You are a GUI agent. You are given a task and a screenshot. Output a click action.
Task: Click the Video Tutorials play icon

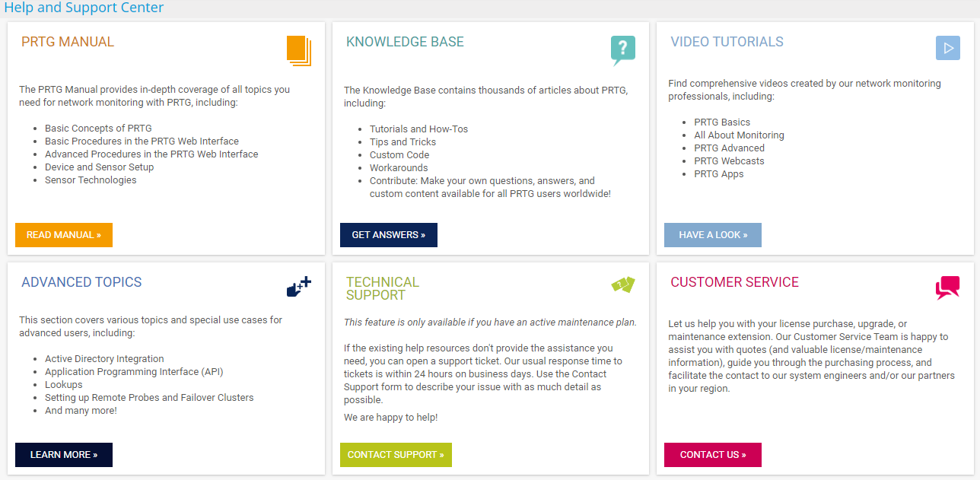[947, 48]
